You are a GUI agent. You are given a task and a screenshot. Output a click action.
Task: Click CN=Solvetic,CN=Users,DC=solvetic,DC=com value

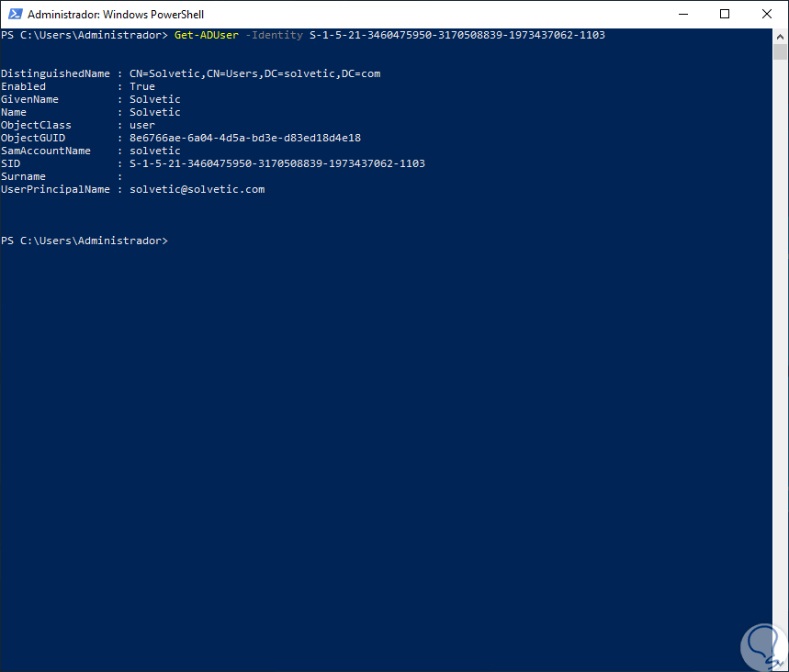(255, 74)
